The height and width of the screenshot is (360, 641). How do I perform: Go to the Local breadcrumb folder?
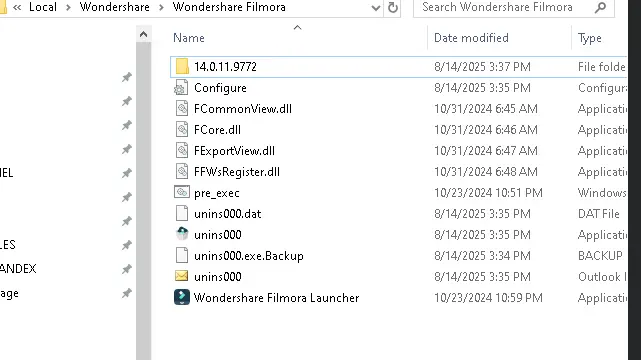43,7
